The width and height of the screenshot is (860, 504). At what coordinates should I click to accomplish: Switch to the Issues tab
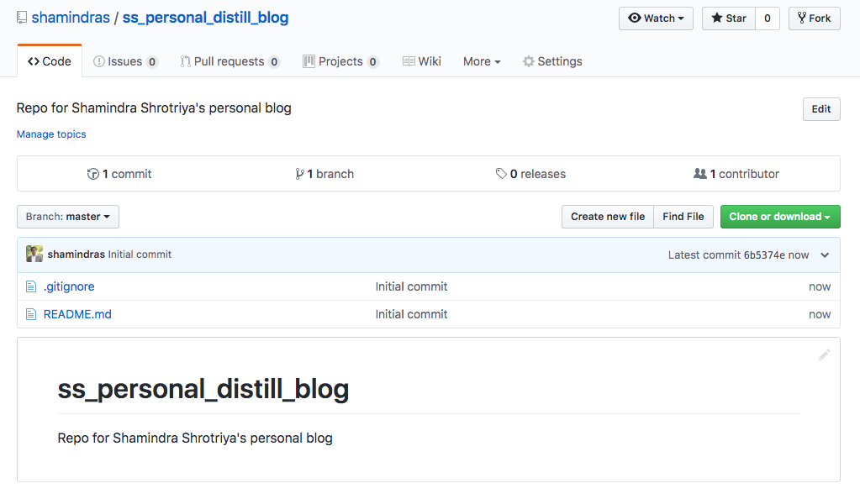tap(125, 61)
